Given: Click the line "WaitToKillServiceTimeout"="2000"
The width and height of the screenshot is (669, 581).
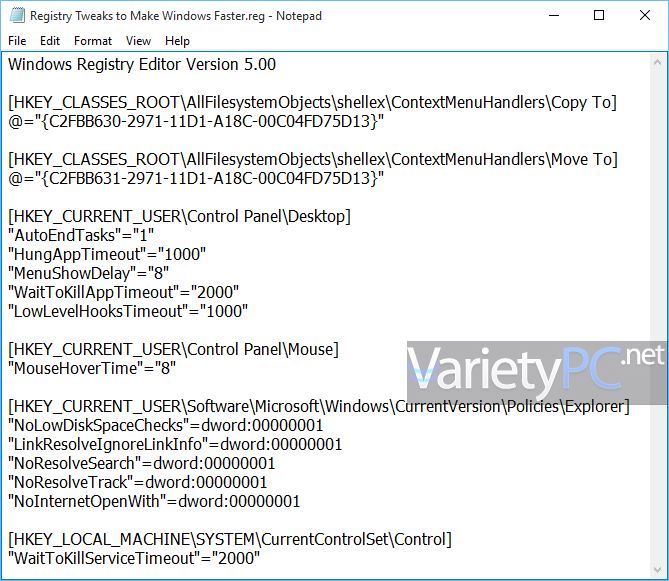Looking at the screenshot, I should click(x=134, y=558).
